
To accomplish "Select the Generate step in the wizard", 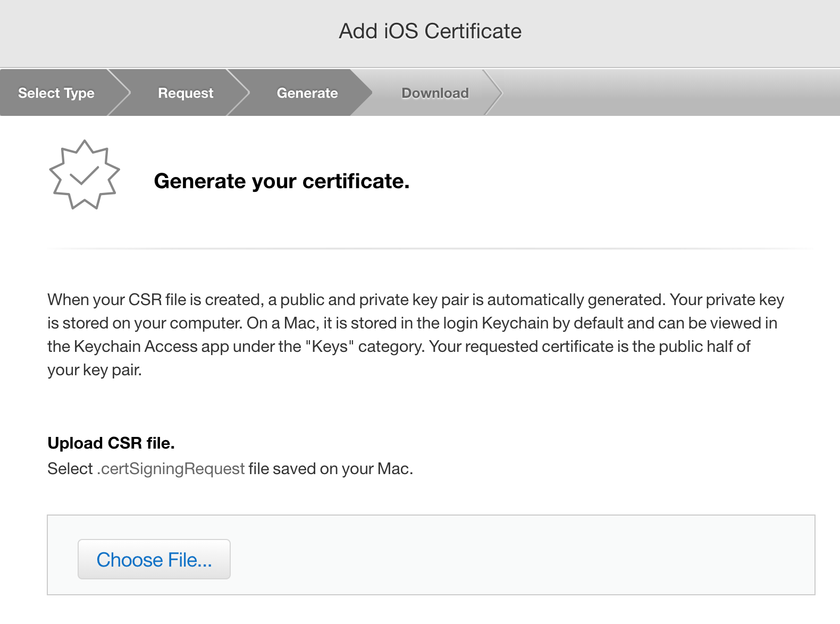I will click(x=307, y=93).
